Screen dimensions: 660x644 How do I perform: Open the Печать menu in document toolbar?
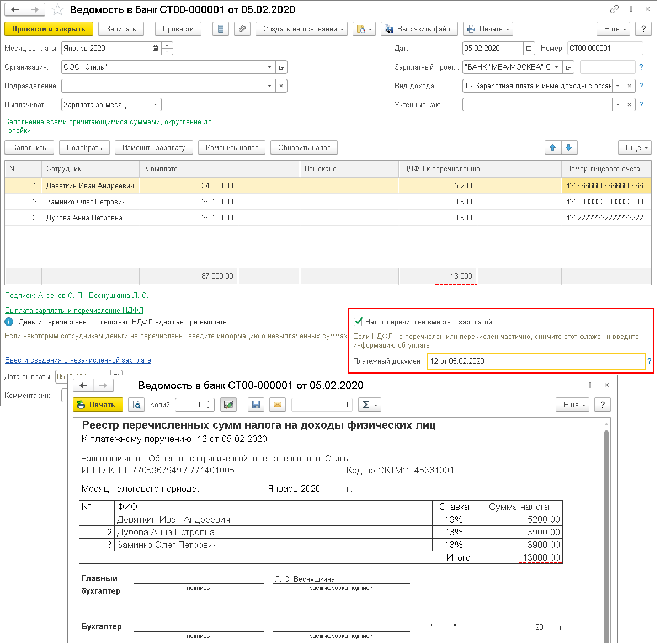coord(488,29)
